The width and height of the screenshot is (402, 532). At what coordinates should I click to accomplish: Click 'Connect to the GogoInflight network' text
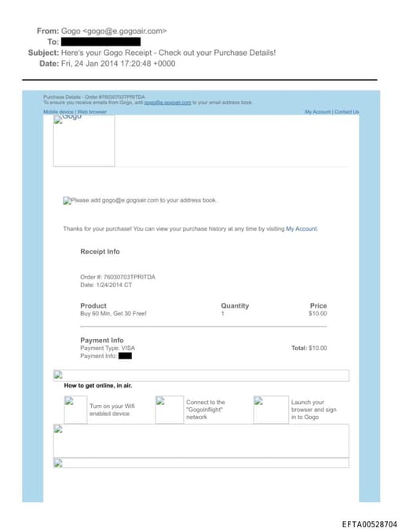click(x=205, y=410)
